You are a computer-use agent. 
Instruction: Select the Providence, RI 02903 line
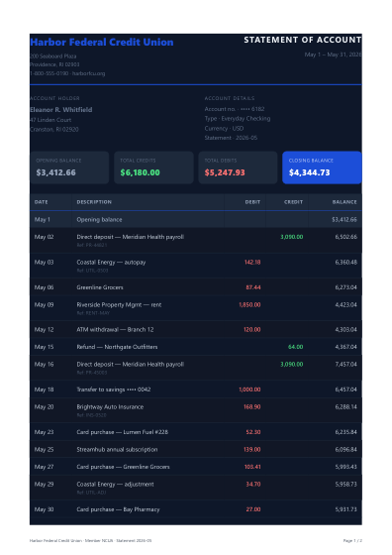pyautogui.click(x=54, y=64)
